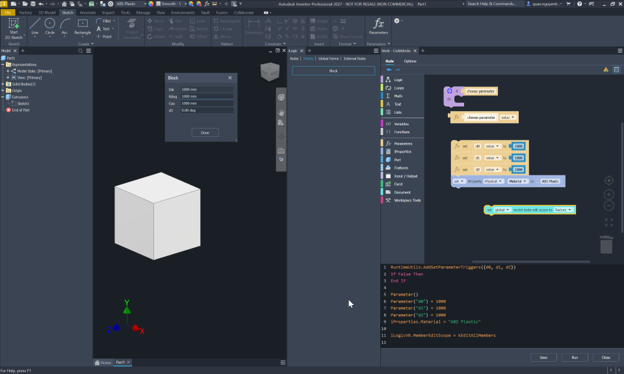The image size is (624, 374).
Task: Click the Close button in rule editor
Action: [606, 357]
